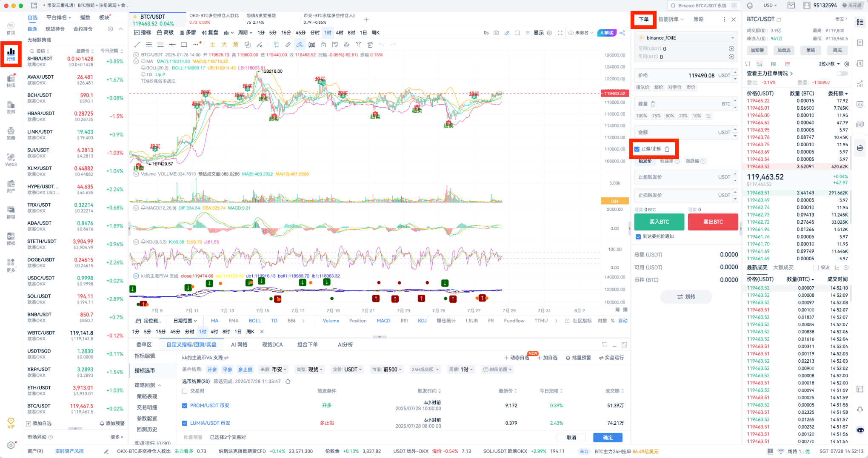Click the green 买入BTC button
868x458 pixels.
pyautogui.click(x=659, y=222)
